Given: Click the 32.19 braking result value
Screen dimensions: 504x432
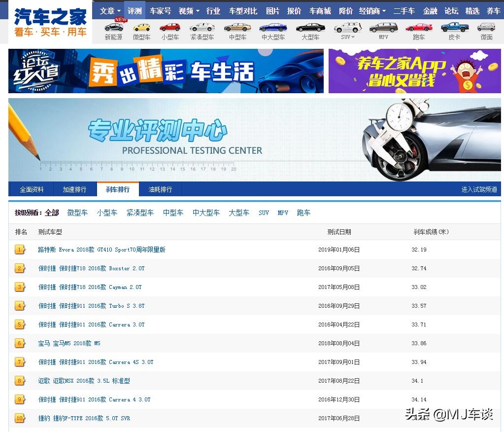Looking at the screenshot, I should (419, 250).
